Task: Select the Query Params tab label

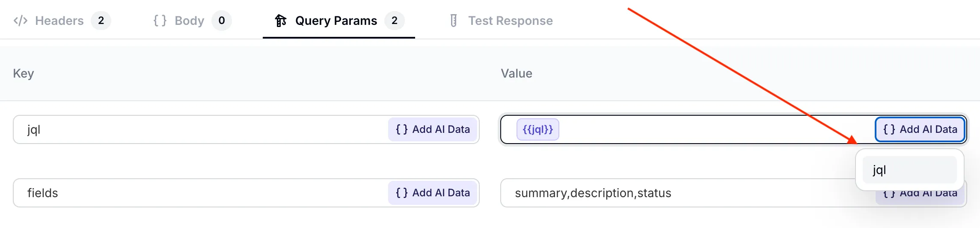Action: pos(336,21)
